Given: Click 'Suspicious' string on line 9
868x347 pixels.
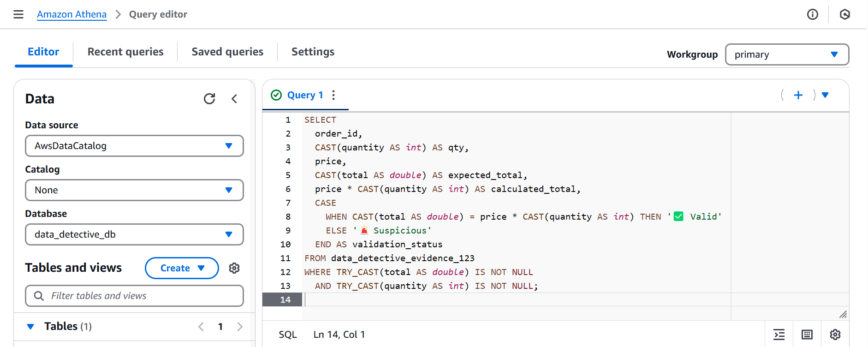Looking at the screenshot, I should pos(392,231).
